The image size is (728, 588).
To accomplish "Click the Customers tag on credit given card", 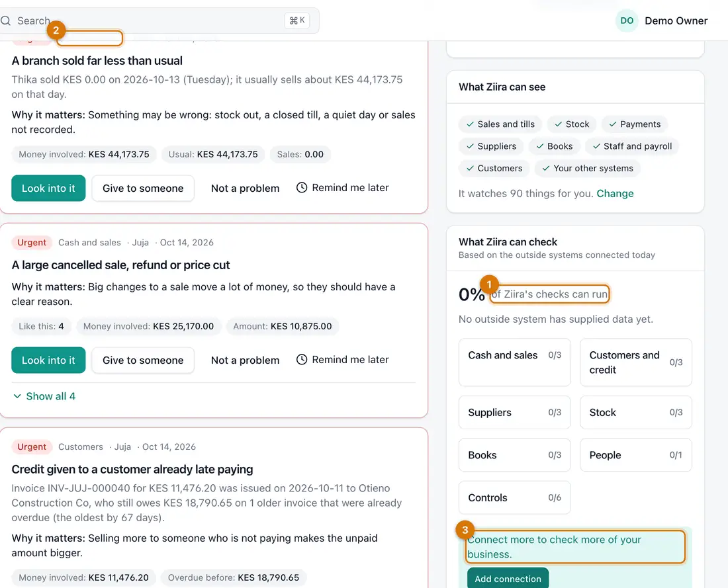I will click(80, 446).
